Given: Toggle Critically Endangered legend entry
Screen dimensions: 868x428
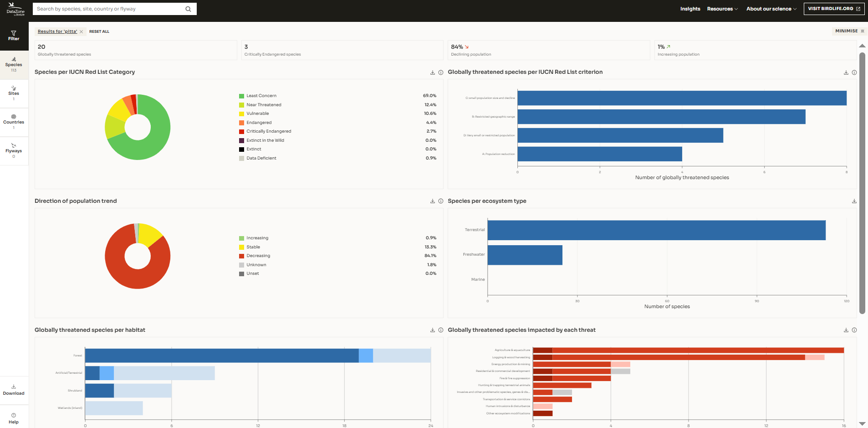Looking at the screenshot, I should pyautogui.click(x=268, y=132).
